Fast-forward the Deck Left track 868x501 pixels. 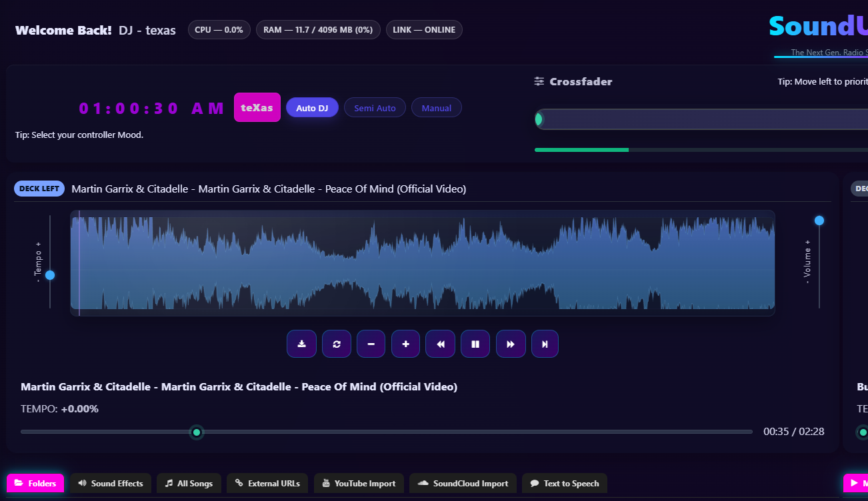click(x=511, y=344)
